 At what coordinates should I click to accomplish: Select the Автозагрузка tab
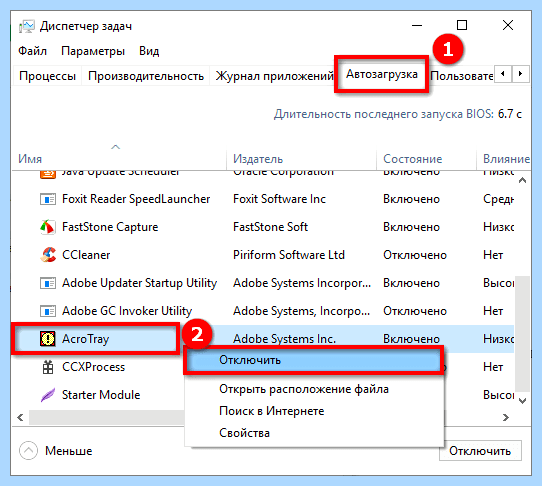tap(382, 74)
